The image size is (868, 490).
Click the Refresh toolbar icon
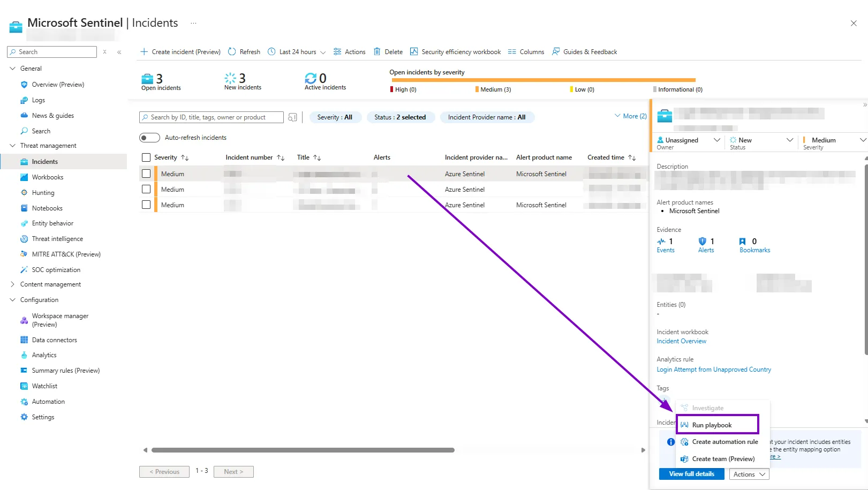[232, 52]
